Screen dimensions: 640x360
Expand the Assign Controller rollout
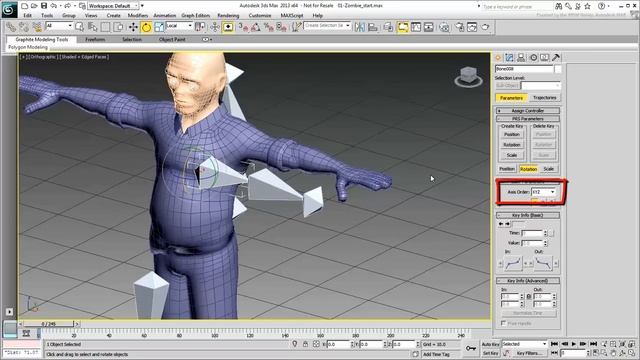(528, 111)
